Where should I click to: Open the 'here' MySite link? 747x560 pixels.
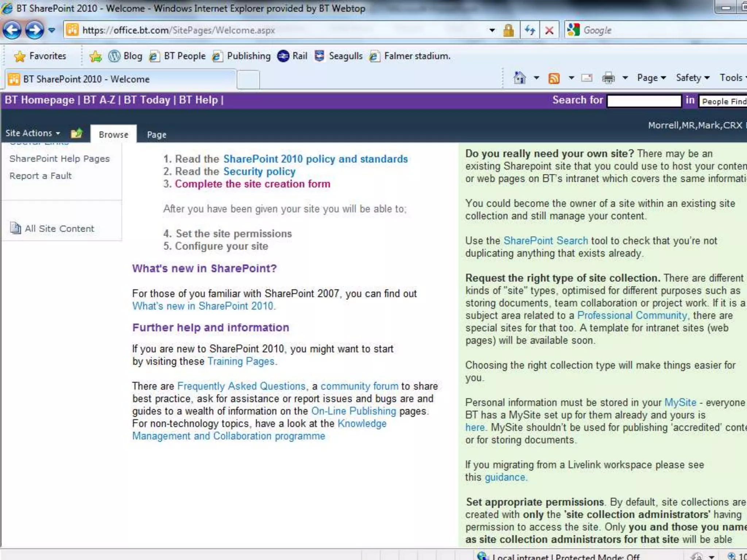click(475, 427)
